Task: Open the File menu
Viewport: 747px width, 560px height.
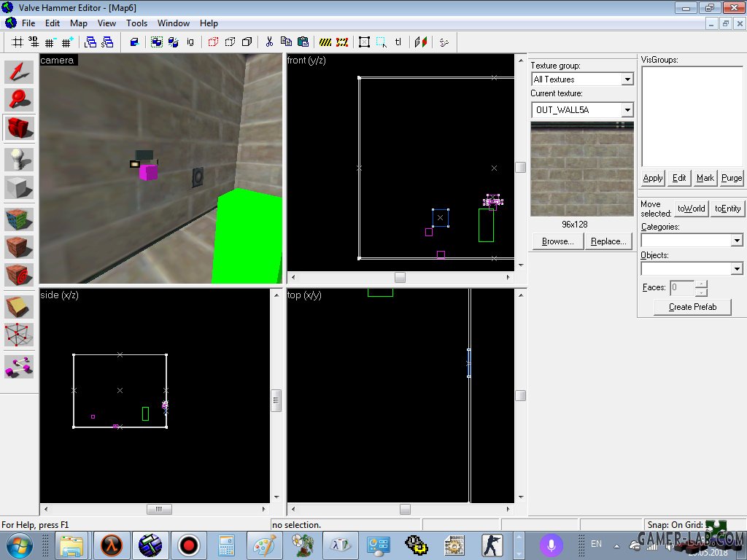Action: pyautogui.click(x=28, y=23)
